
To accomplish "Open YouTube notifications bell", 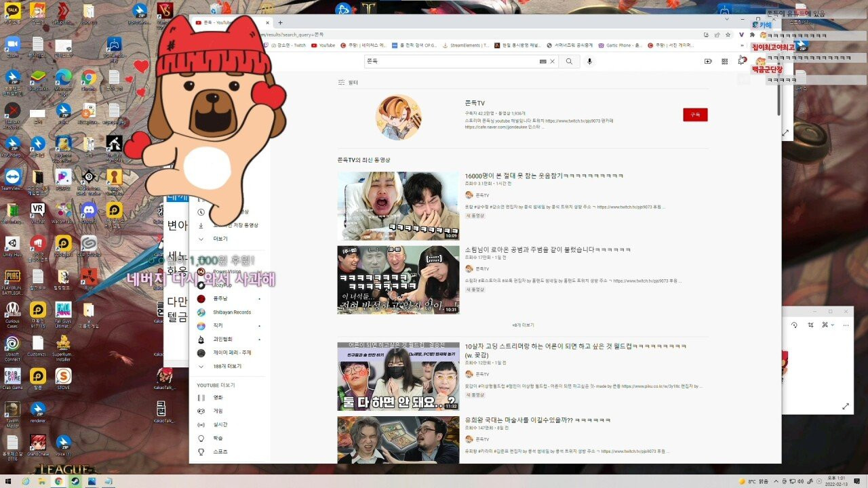I will coord(741,61).
